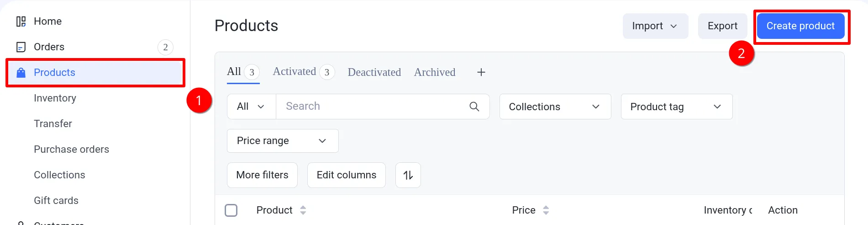The height and width of the screenshot is (225, 868).
Task: Click the Products shopping bag icon
Action: click(21, 73)
